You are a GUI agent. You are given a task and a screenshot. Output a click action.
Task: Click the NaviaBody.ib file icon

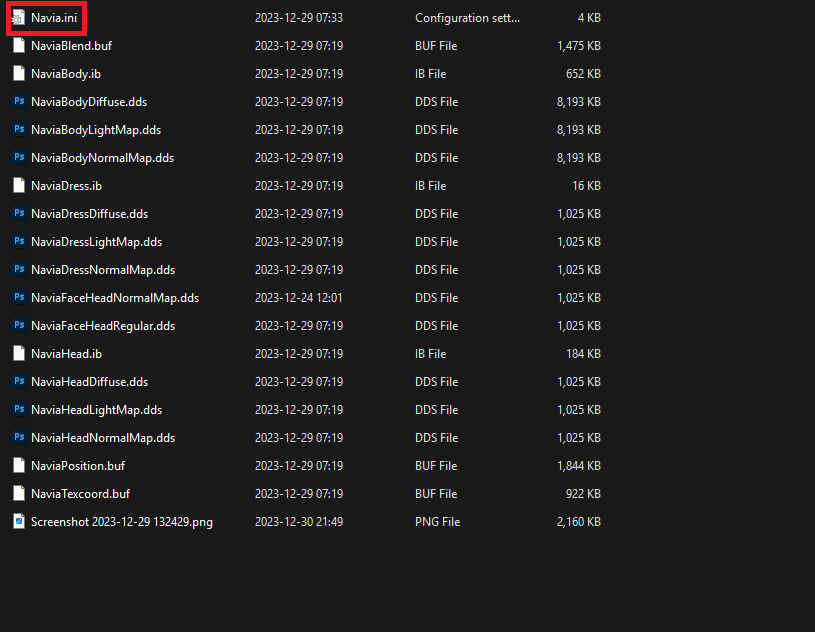[x=19, y=74]
